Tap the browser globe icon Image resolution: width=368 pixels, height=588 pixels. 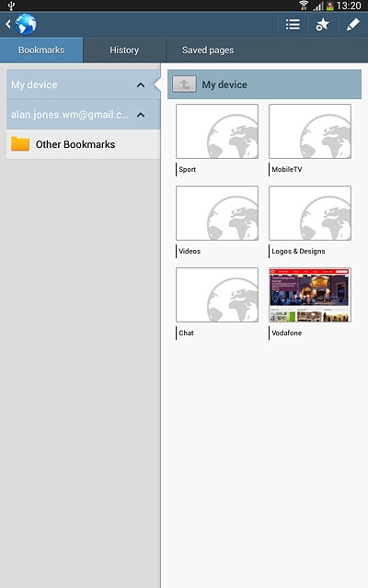coord(26,25)
